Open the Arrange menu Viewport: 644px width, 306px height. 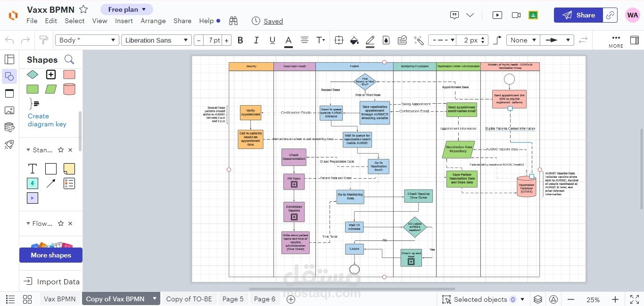[153, 21]
